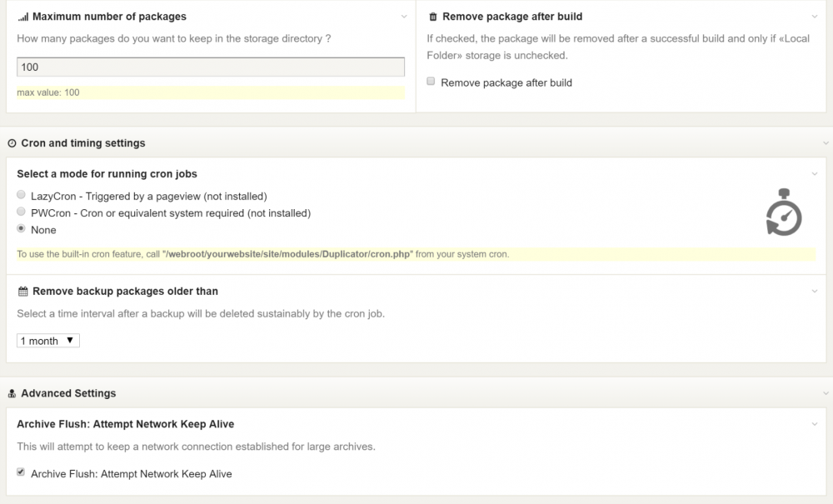The width and height of the screenshot is (833, 504).
Task: Click the icon beside Advanced Settings heading
Action: 12,393
